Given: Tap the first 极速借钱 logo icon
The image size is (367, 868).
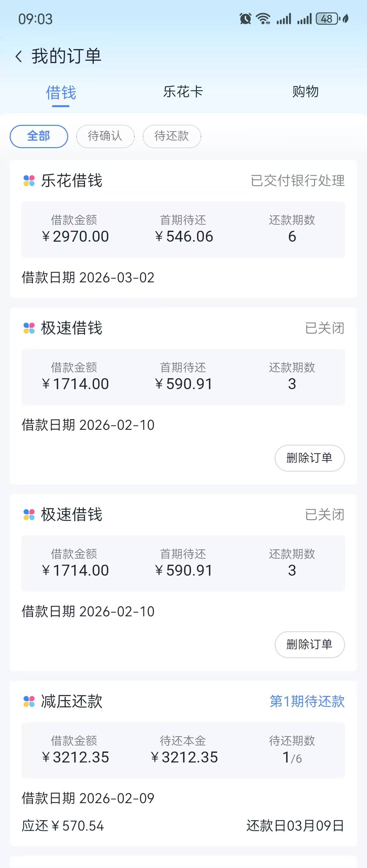Looking at the screenshot, I should (29, 328).
